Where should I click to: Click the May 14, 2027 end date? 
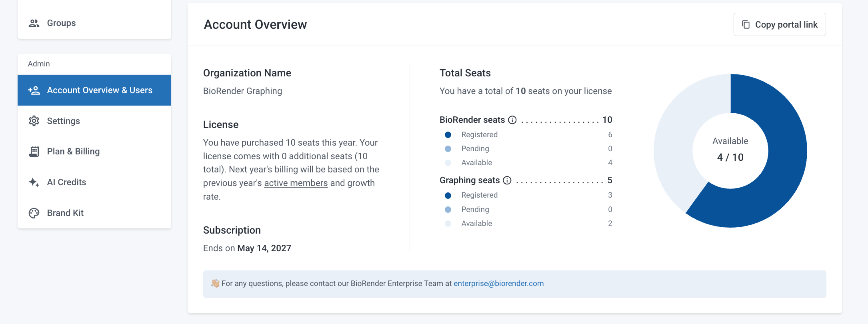tap(264, 248)
